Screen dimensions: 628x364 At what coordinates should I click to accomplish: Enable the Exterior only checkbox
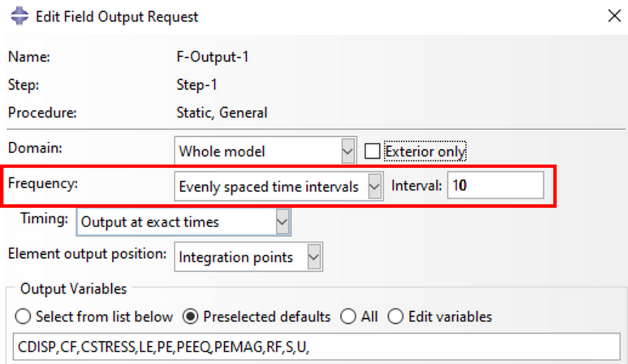coord(373,151)
